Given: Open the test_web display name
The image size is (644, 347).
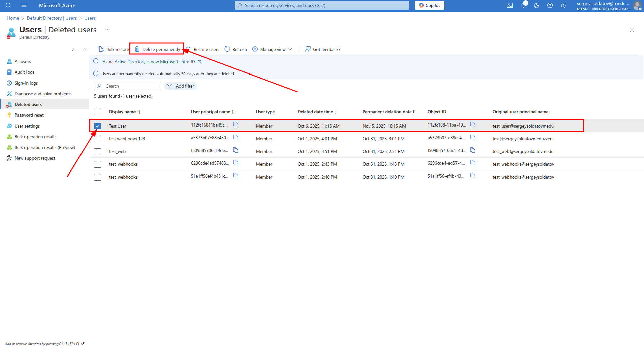Looking at the screenshot, I should (117, 152).
